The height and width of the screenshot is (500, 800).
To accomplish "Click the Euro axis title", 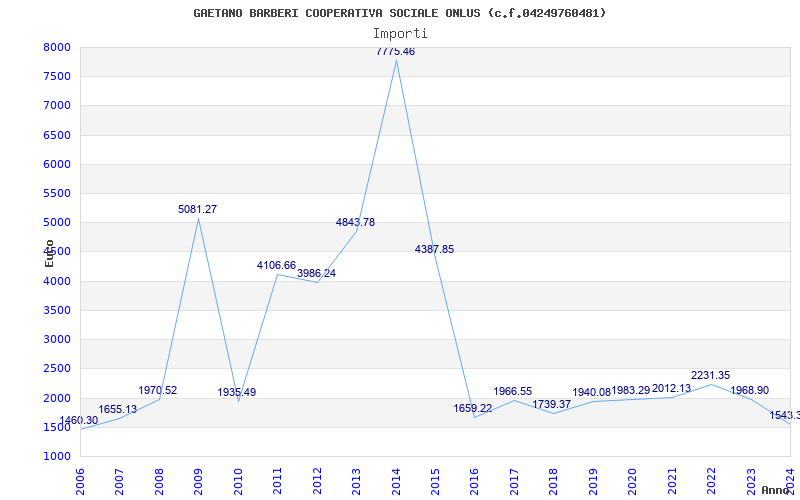I will [49, 253].
